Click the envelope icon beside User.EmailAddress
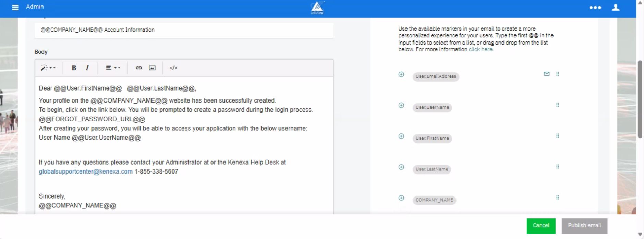Screen dimensions: 644x239 coord(547,74)
